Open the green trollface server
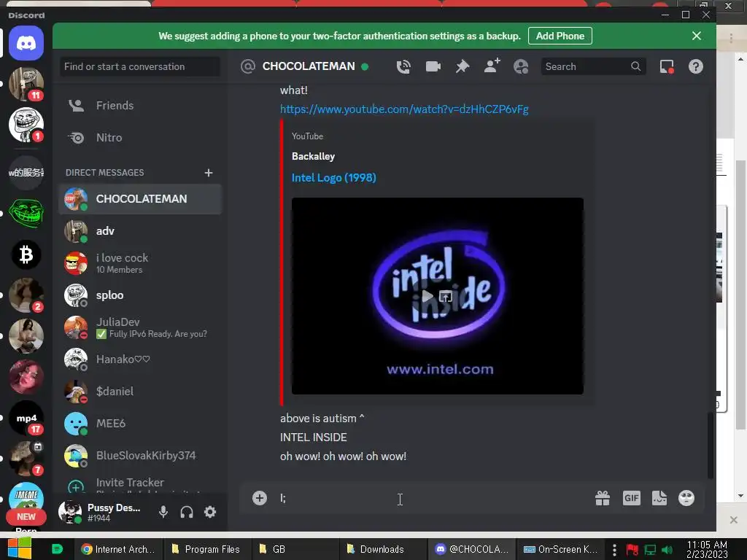This screenshot has height=560, width=747. coord(26,214)
